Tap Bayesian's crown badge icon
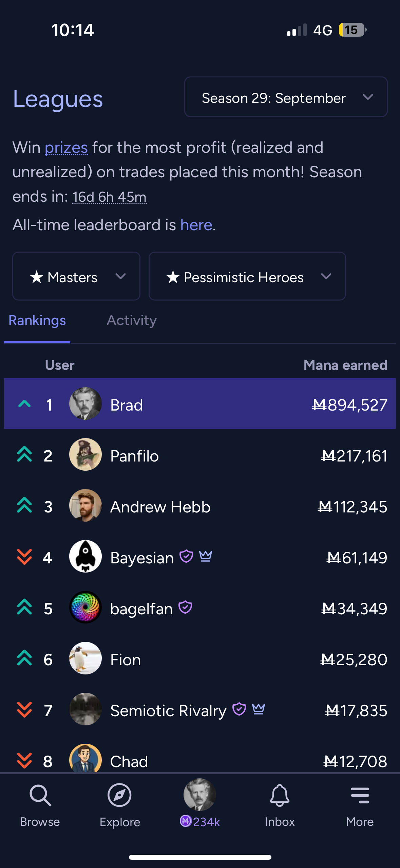Screen dimensions: 400x868 coord(206,556)
